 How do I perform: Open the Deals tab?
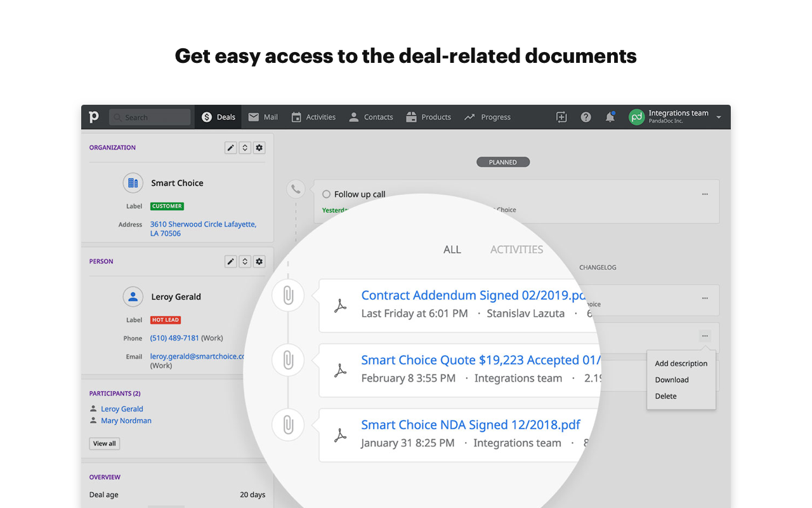[x=218, y=117]
